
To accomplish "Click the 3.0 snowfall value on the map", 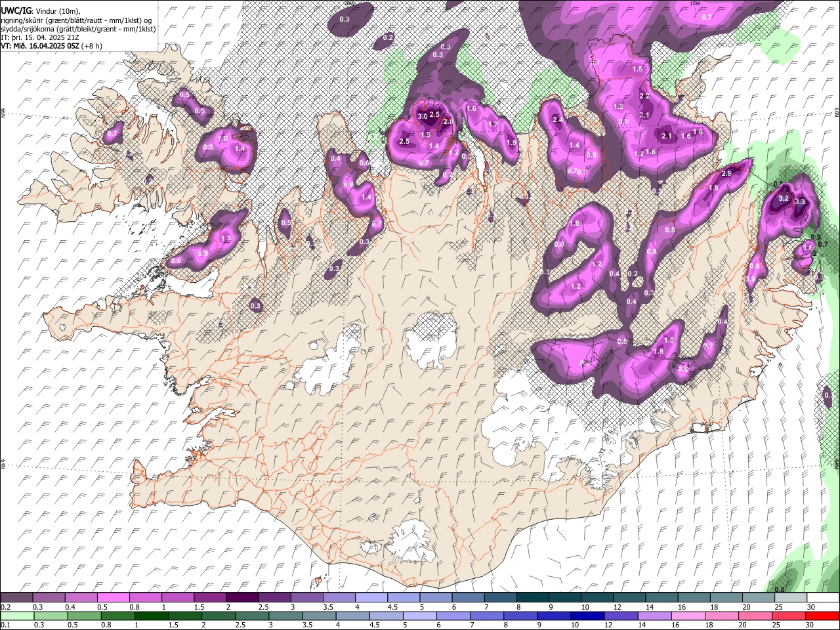I will [422, 116].
